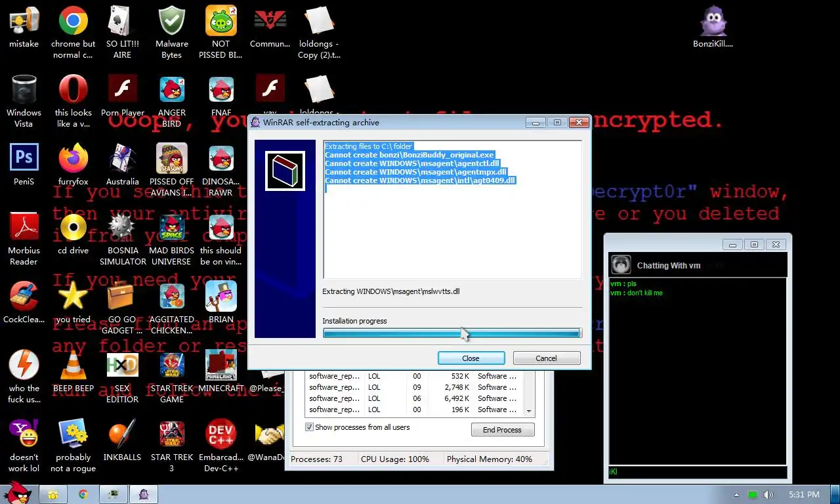Click the installation progress bar

point(451,333)
